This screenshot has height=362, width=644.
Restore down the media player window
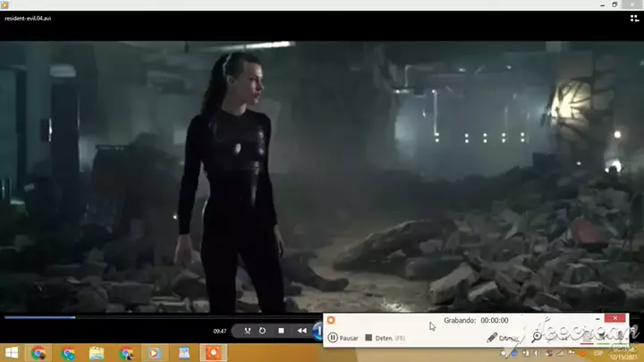tap(614, 4)
